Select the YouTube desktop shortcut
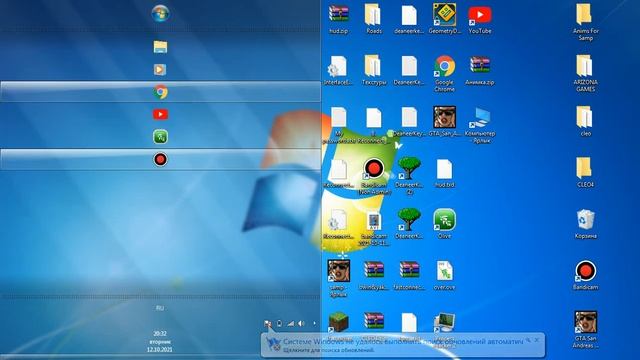 point(480,19)
